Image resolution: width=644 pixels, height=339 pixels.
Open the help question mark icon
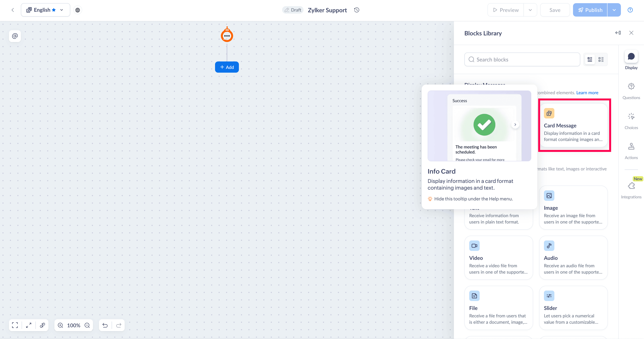(x=630, y=10)
